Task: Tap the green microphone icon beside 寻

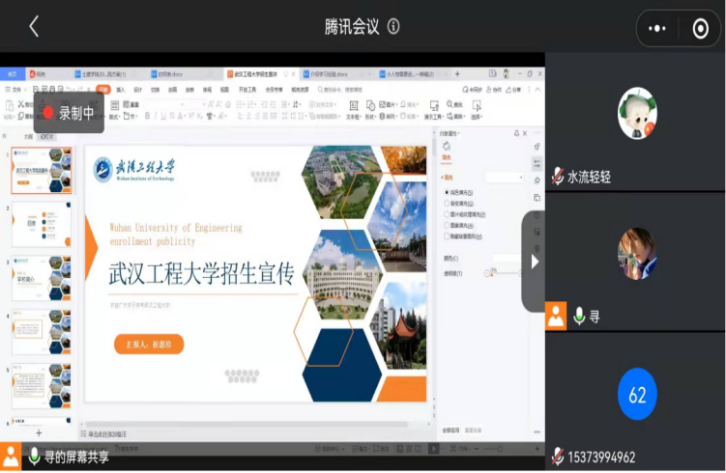Action: [578, 316]
